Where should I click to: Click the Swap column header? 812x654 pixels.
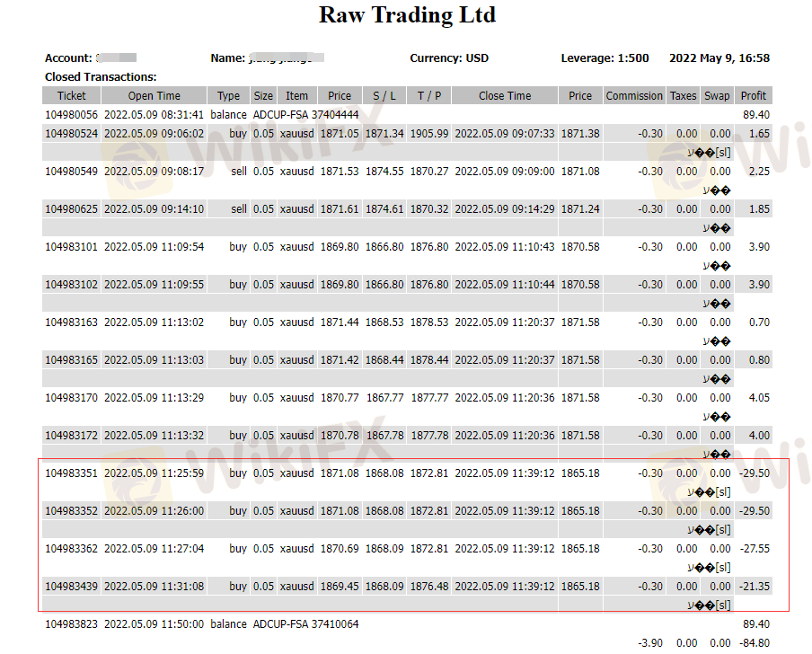click(717, 96)
